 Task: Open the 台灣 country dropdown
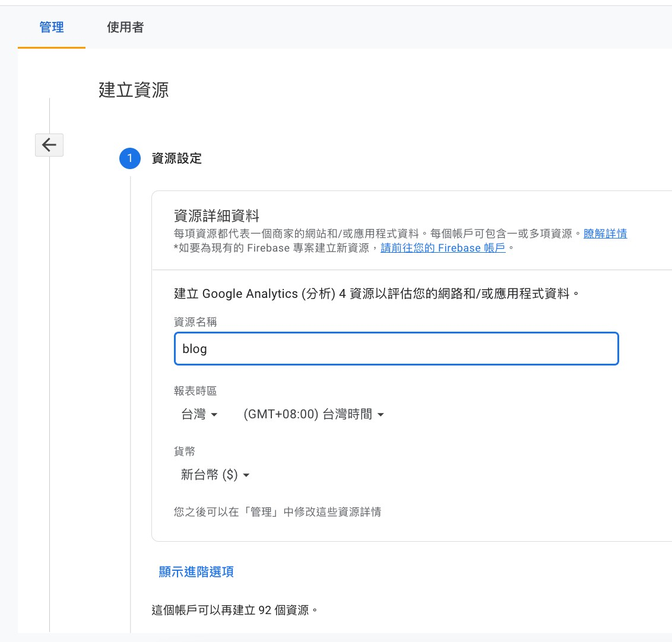[x=199, y=415]
